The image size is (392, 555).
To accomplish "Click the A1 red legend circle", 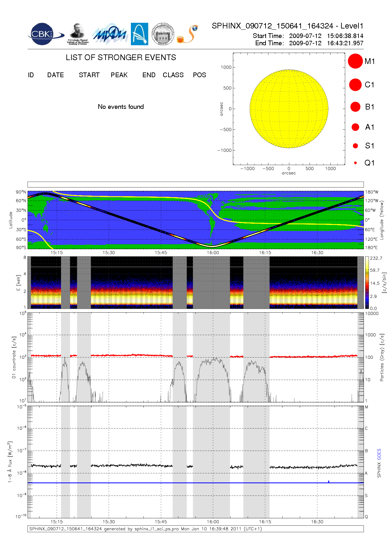I will click(355, 127).
